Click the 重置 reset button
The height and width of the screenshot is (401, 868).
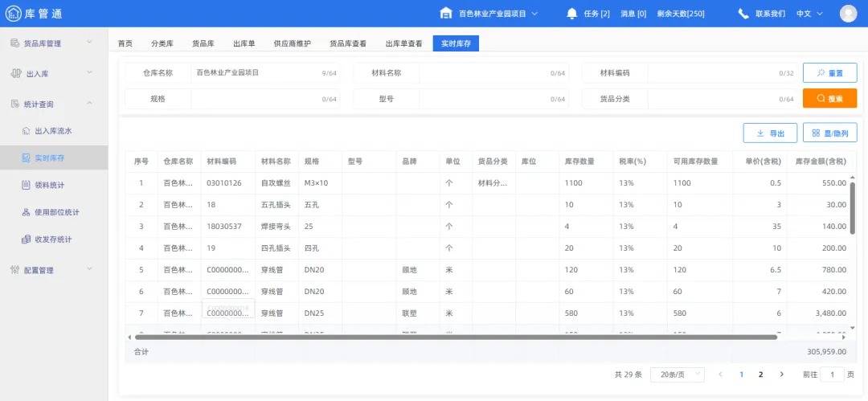coord(829,72)
